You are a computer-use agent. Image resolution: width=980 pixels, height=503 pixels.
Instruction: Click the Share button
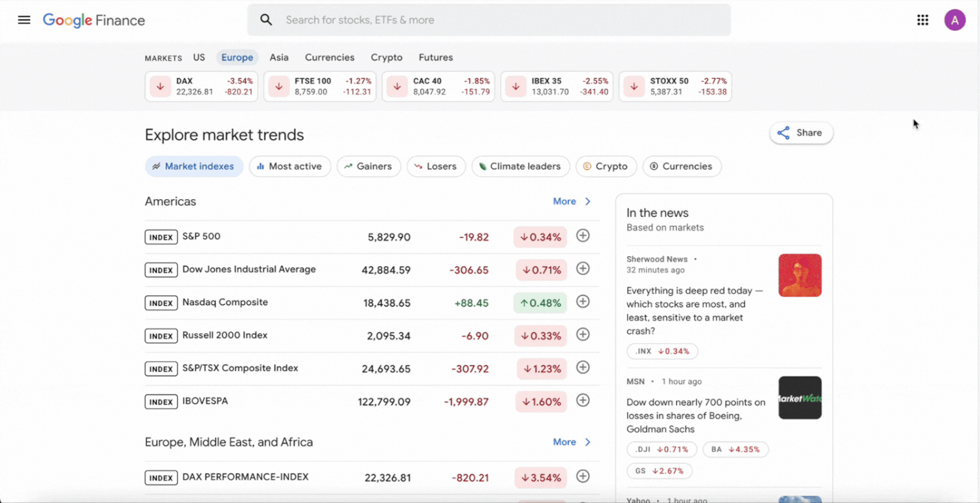tap(801, 133)
